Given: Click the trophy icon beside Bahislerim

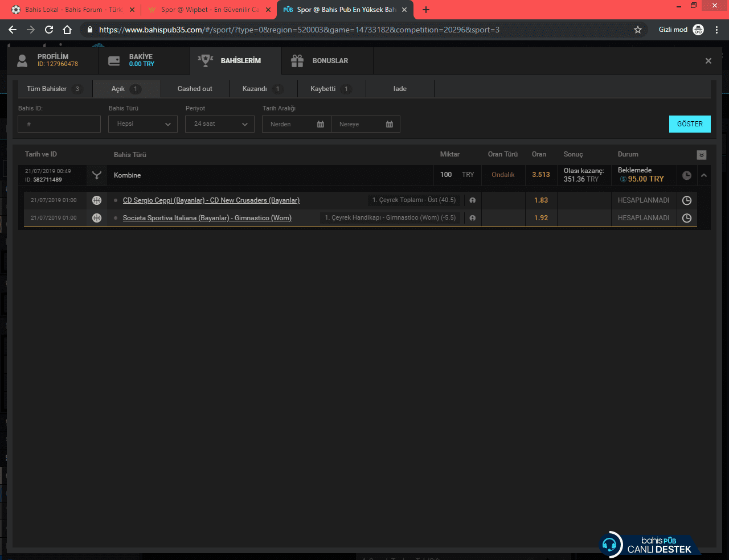Looking at the screenshot, I should tap(206, 60).
